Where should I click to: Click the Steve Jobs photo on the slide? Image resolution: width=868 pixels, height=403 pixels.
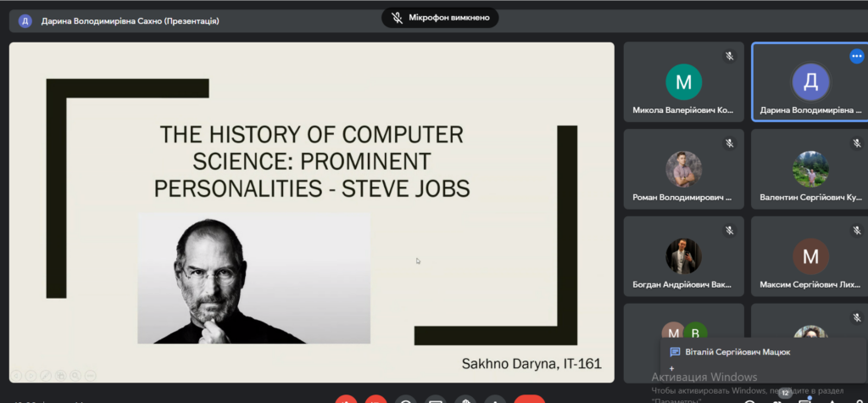coord(253,278)
